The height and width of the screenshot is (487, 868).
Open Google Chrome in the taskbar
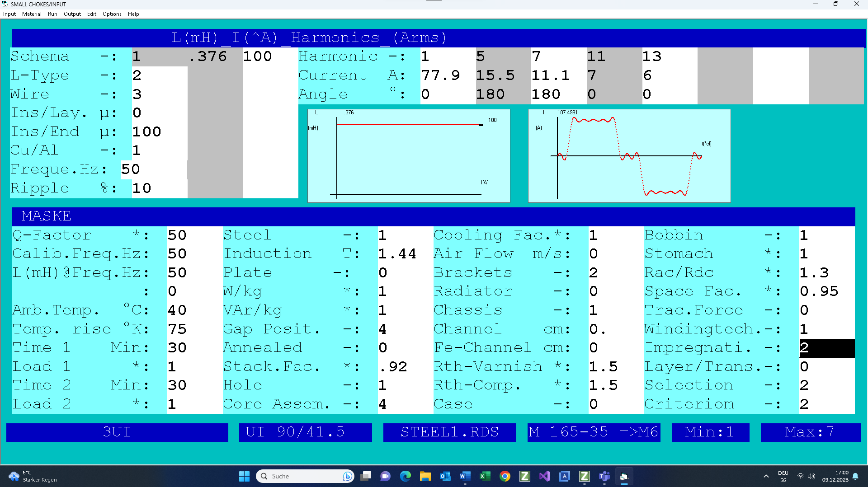point(505,476)
